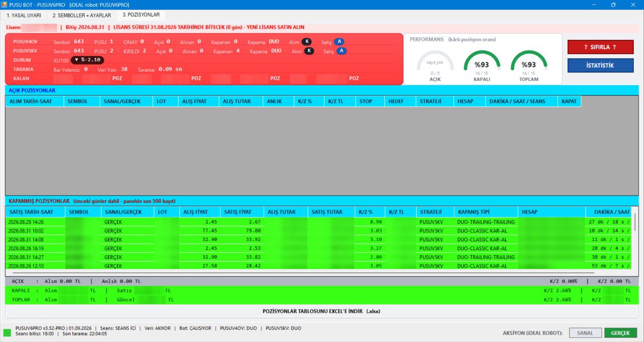Select closed position row 2026.08.31 10:02
Screen dimensions: 644x342
click(x=319, y=231)
